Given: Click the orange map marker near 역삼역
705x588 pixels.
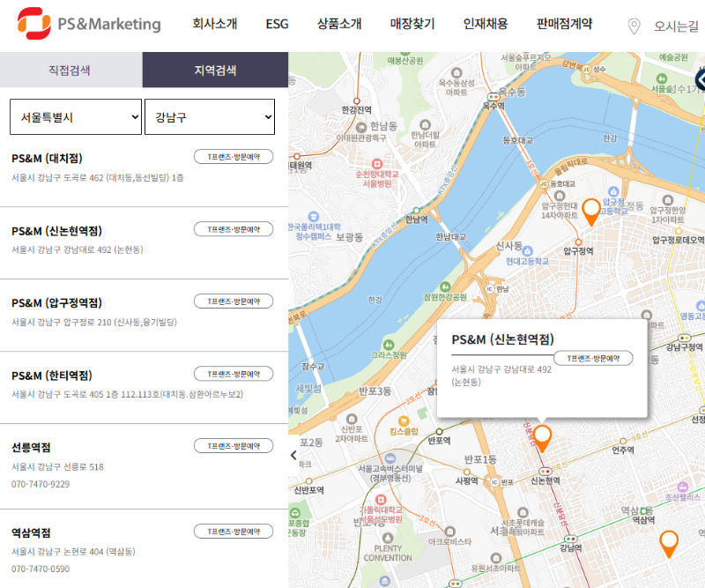Looking at the screenshot, I should coord(669,544).
